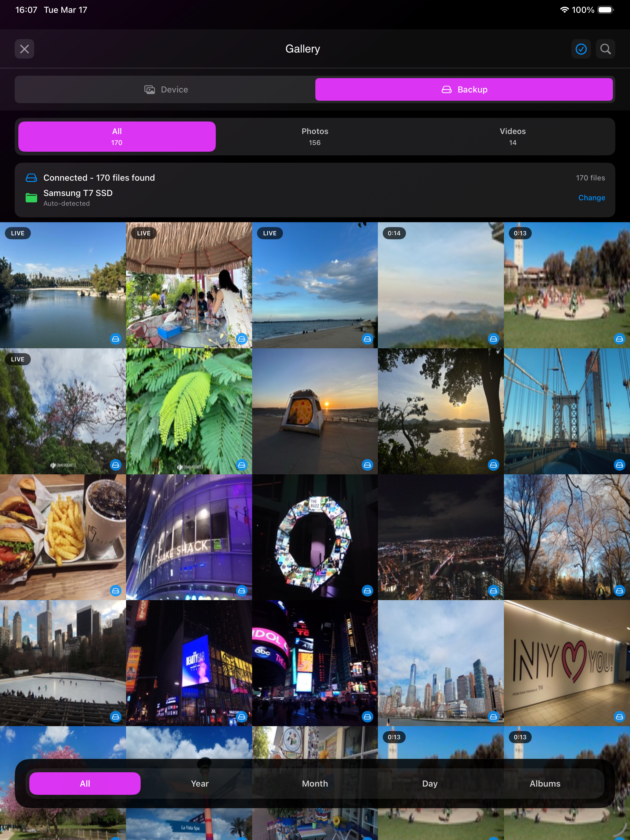Open the tent at sunset photo
630x840 pixels.
pyautogui.click(x=315, y=411)
